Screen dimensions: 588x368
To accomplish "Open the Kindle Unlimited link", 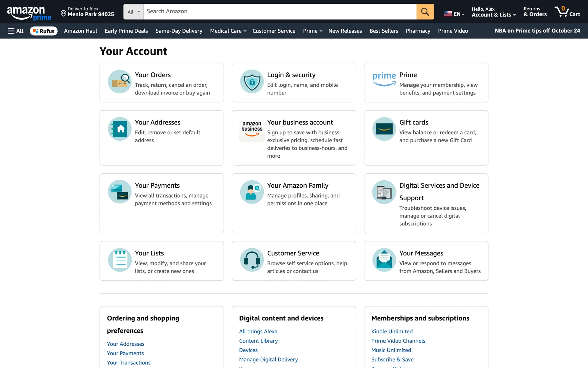I will (392, 332).
